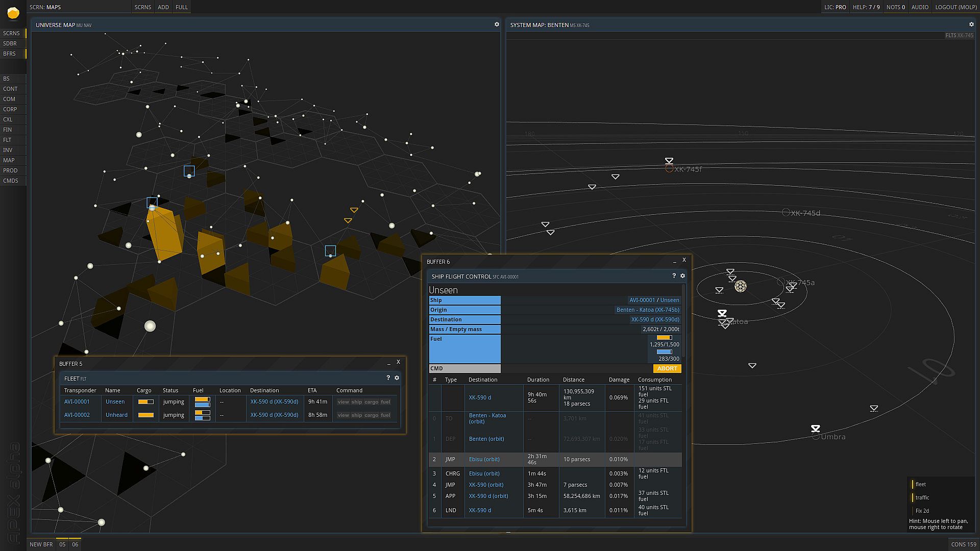Switch to buffer tab 06
Viewport: 980px width, 551px height.
[x=75, y=544]
